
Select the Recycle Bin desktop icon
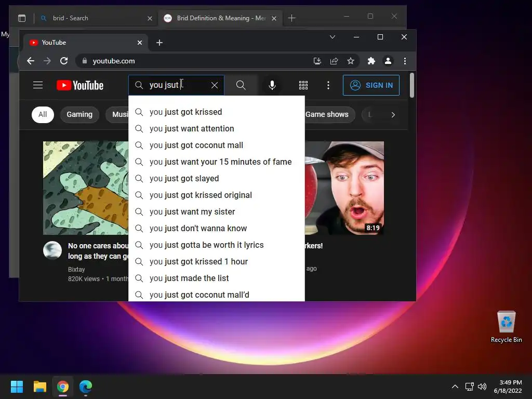click(x=506, y=327)
